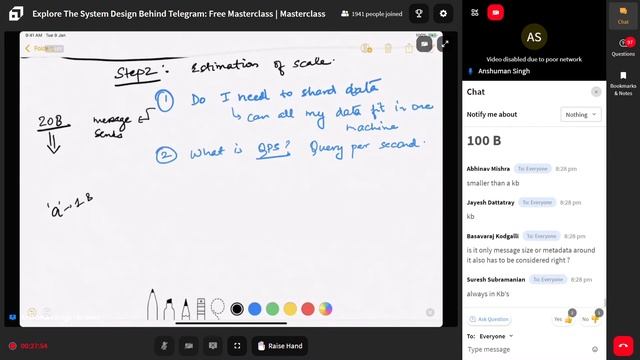
Task: Choose the red color swatch
Action: tap(308, 309)
